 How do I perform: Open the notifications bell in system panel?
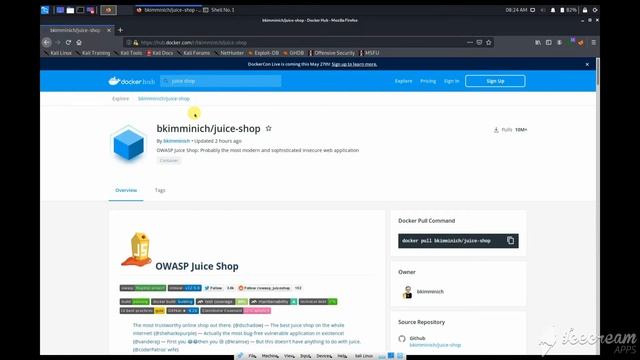coord(553,10)
